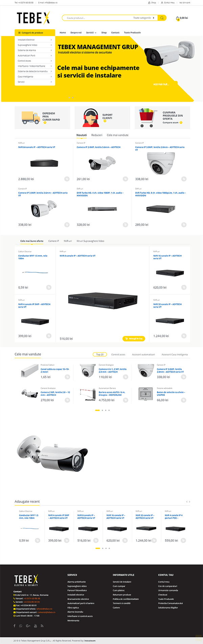The image size is (203, 644).
Task: Click the delivery truck icon banner
Action: click(31, 118)
